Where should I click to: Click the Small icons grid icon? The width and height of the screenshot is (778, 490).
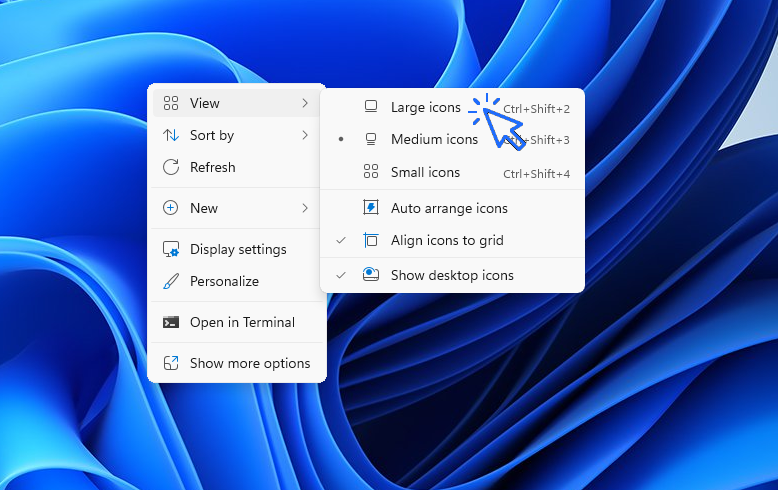tap(371, 172)
